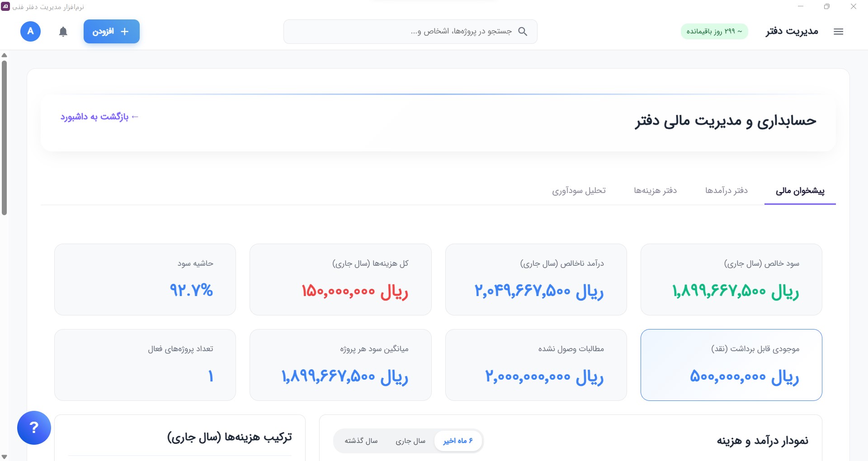The height and width of the screenshot is (461, 868).
Task: Click the '۲۹۹ روز باقیمانده' badge
Action: pos(715,32)
